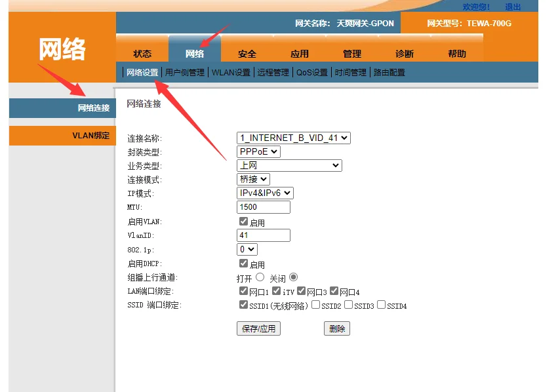Expand the 业务类型 上网 dropdown

point(289,165)
